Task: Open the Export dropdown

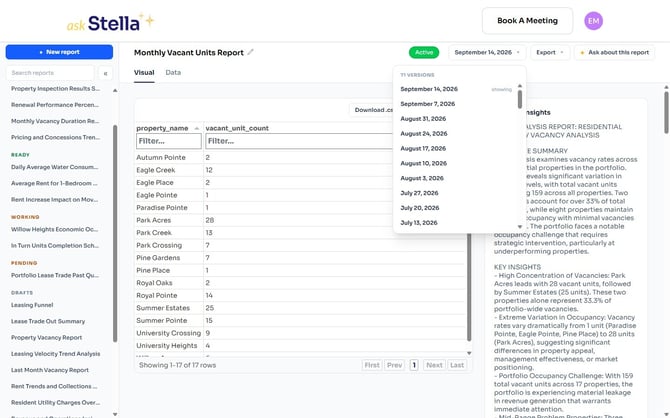Action: pos(550,52)
